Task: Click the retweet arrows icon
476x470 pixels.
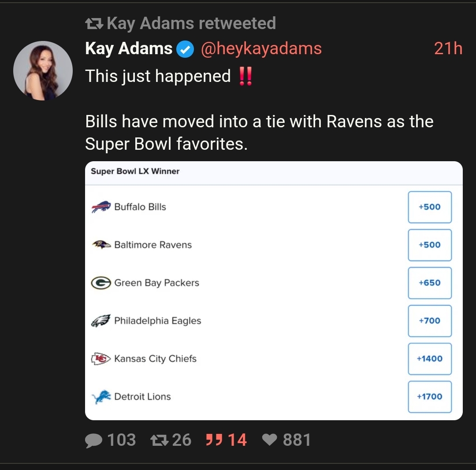Action: tap(159, 440)
